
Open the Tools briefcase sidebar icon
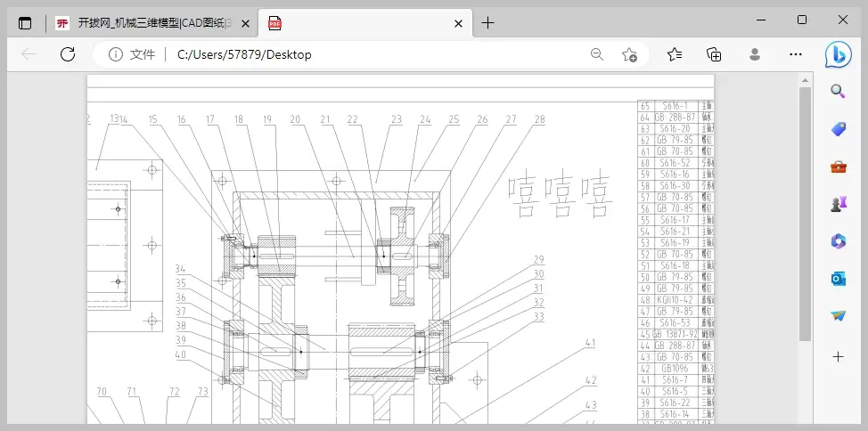tap(838, 167)
